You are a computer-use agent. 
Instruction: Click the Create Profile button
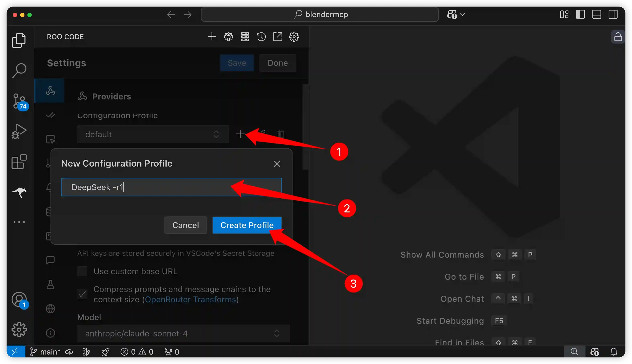coord(247,225)
